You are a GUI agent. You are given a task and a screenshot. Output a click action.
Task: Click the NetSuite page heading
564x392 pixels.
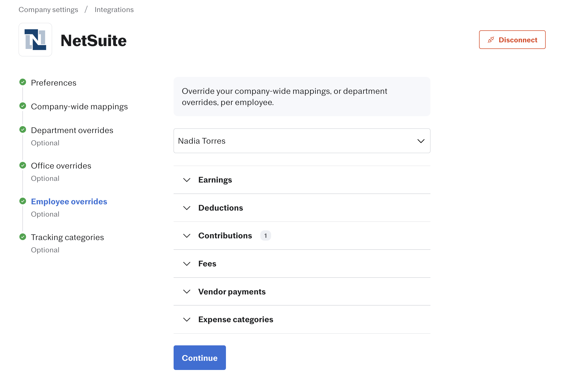[94, 40]
